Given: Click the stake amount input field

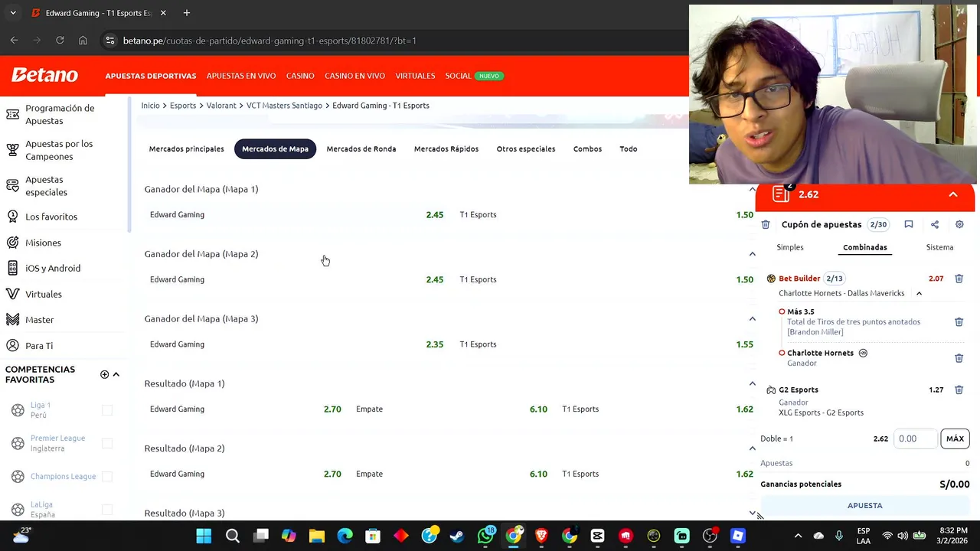Looking at the screenshot, I should 916,439.
